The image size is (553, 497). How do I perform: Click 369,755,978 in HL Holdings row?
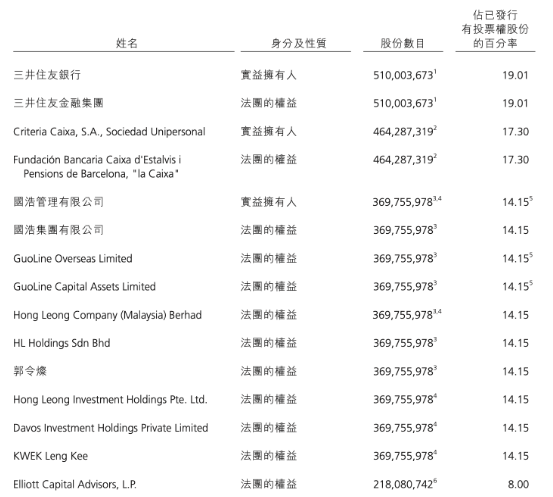coord(403,343)
